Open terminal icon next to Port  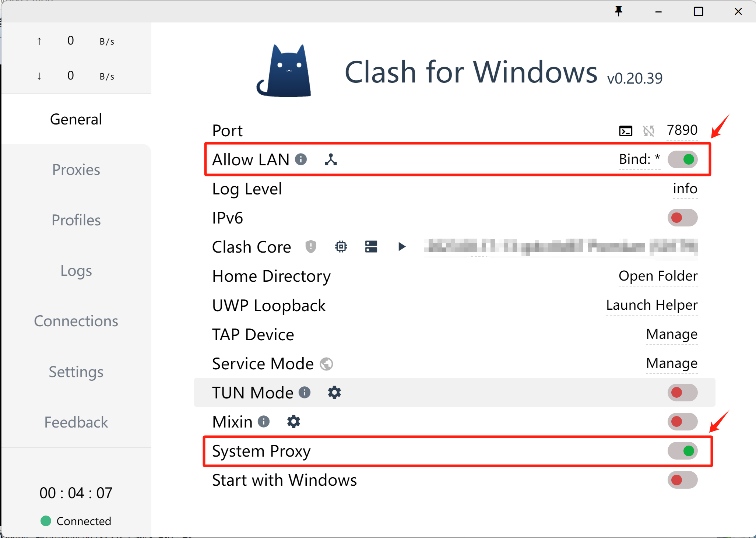[625, 131]
